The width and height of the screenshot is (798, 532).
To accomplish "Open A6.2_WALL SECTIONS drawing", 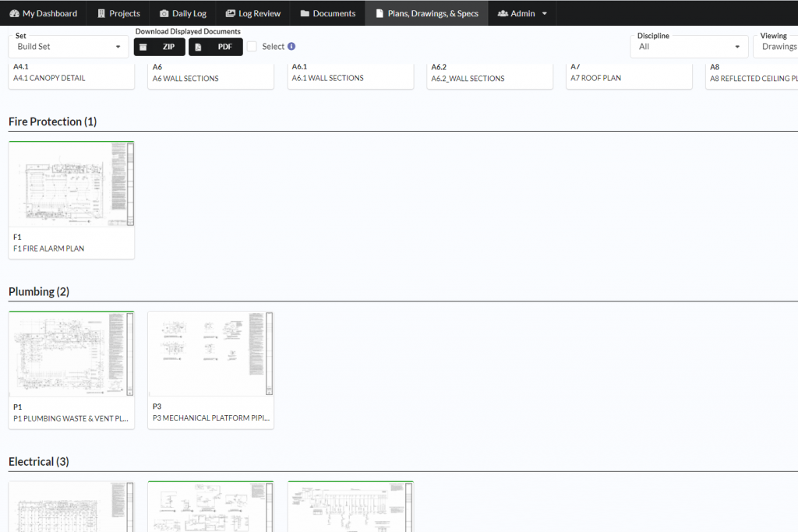I will point(490,76).
